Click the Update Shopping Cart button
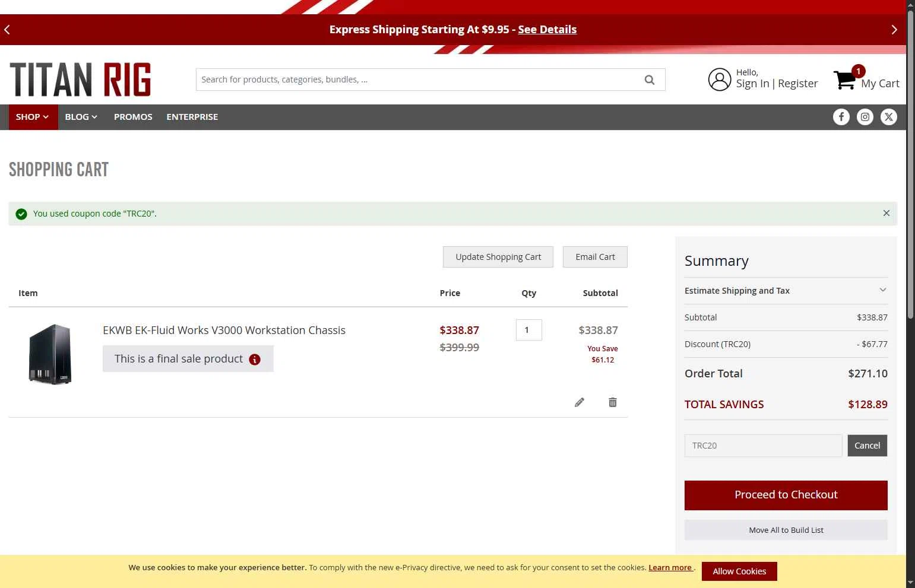Viewport: 915px width, 588px height. 498,257
